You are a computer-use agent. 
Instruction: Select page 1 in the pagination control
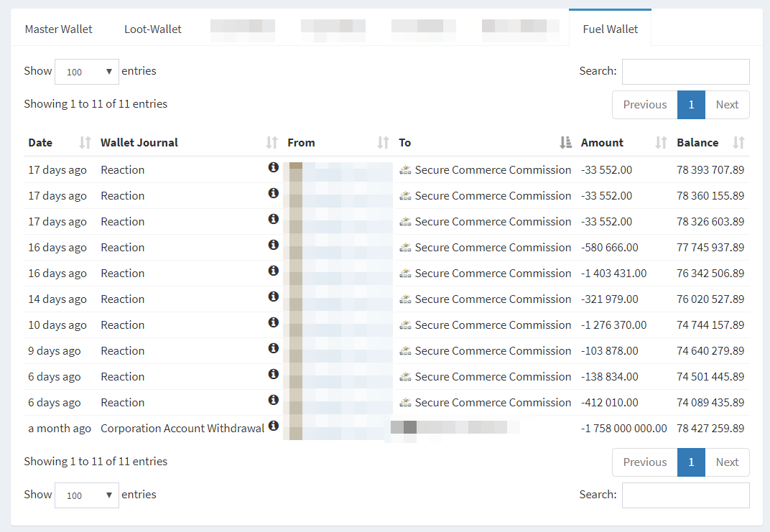coord(691,104)
